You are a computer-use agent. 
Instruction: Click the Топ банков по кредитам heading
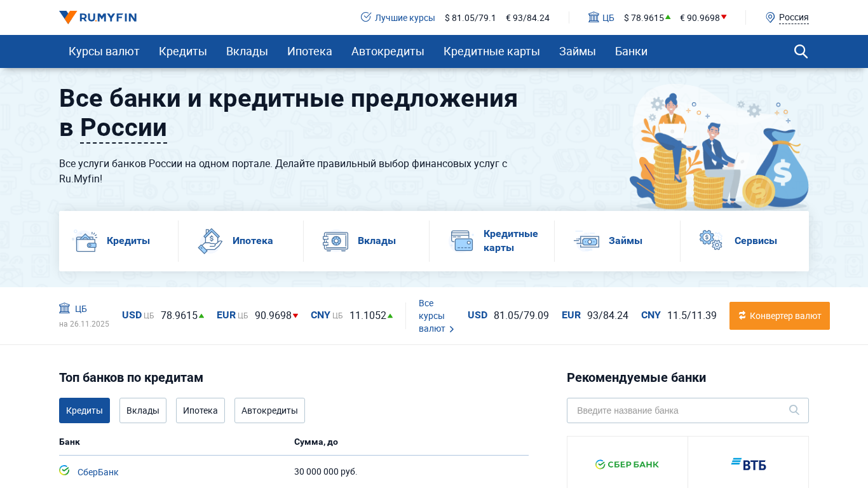click(131, 377)
